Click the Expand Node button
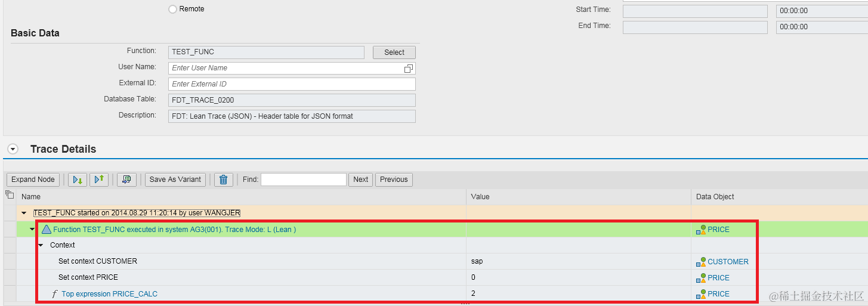The height and width of the screenshot is (306, 868). pos(33,180)
